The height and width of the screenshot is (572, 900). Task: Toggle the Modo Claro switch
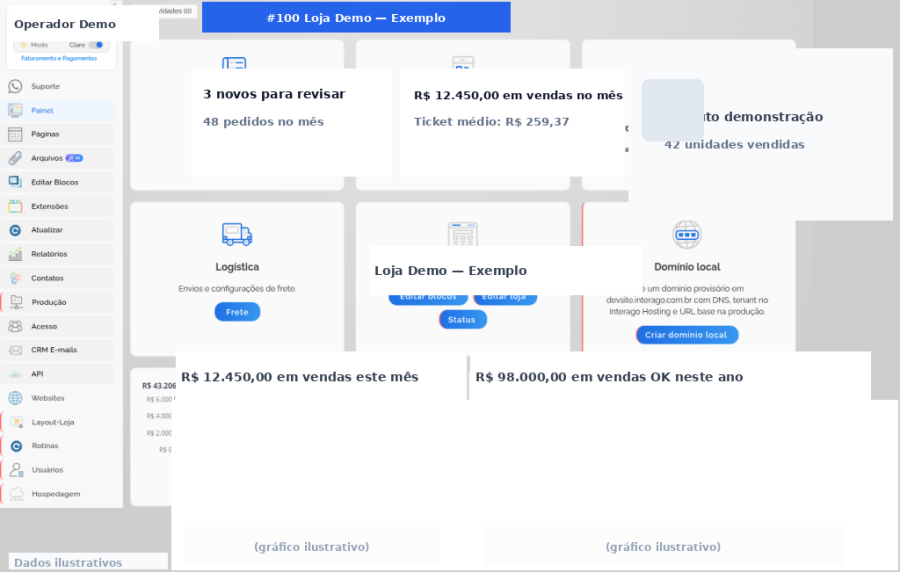click(x=96, y=45)
